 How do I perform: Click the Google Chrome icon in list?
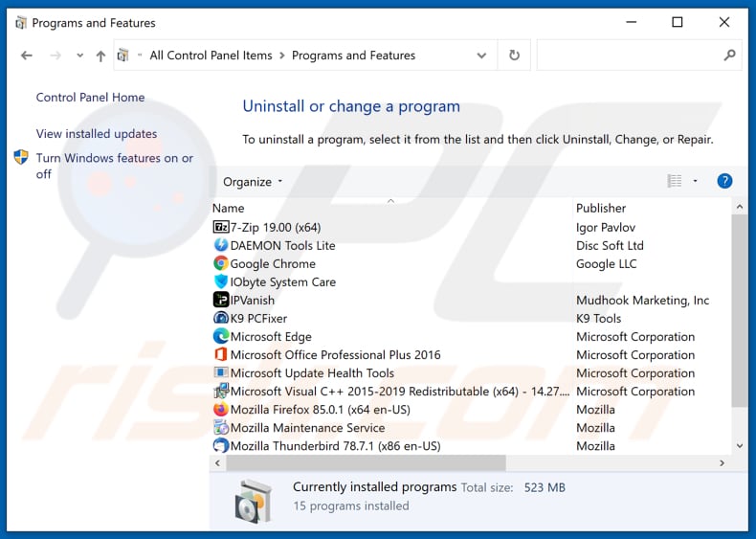221,264
